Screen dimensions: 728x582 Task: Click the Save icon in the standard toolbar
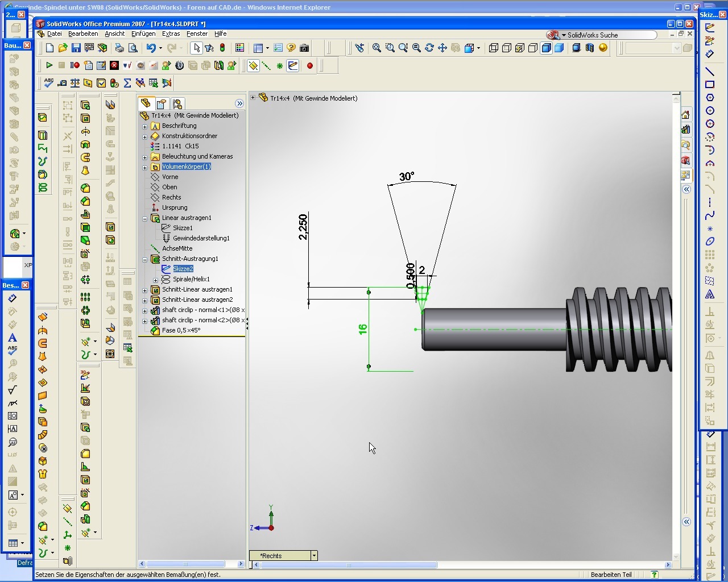pyautogui.click(x=76, y=48)
